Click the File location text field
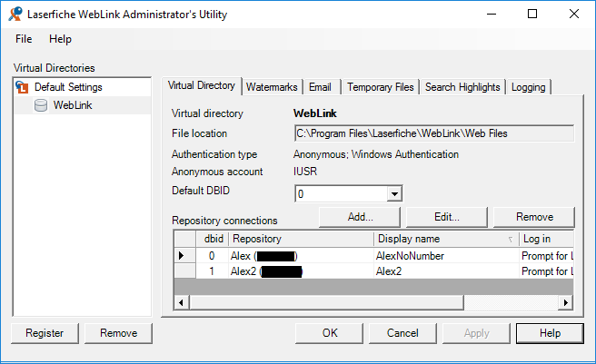This screenshot has width=596, height=364. [x=433, y=133]
